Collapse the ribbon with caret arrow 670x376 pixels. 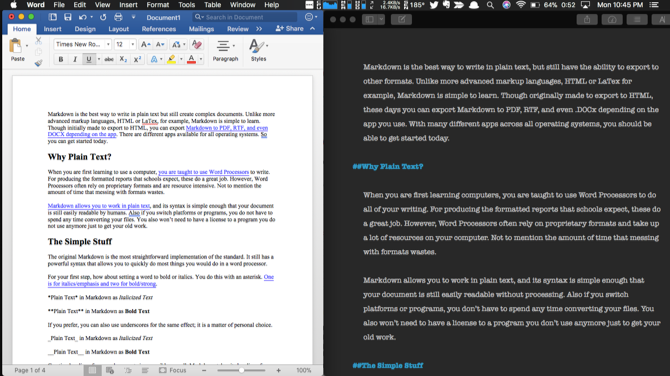312,29
